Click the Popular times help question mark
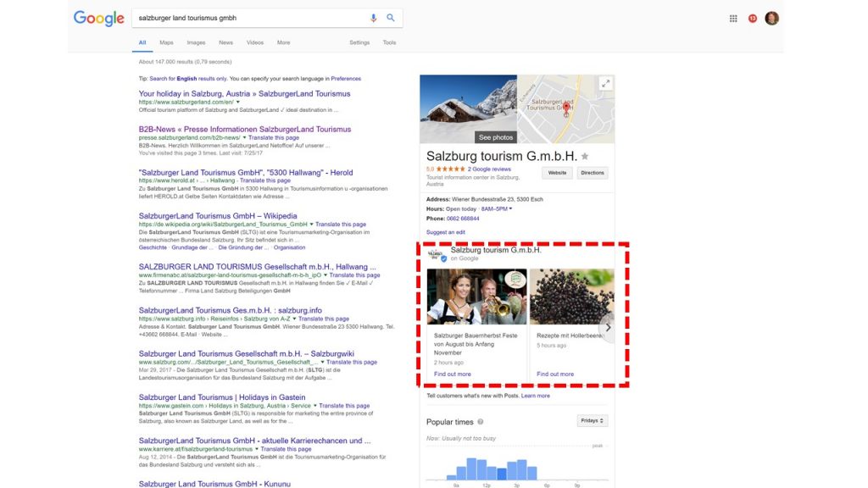The image size is (868, 488). click(x=481, y=422)
